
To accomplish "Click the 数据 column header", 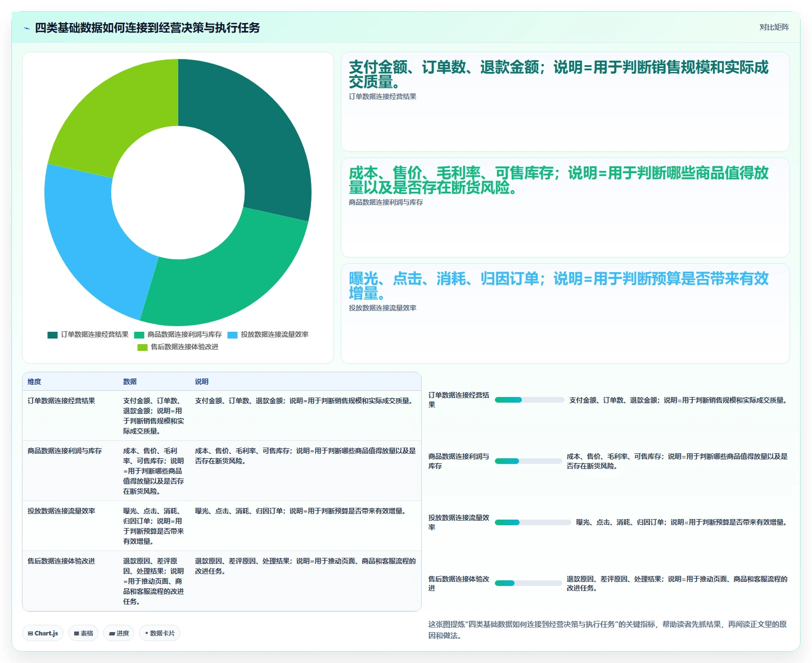I will pos(130,382).
